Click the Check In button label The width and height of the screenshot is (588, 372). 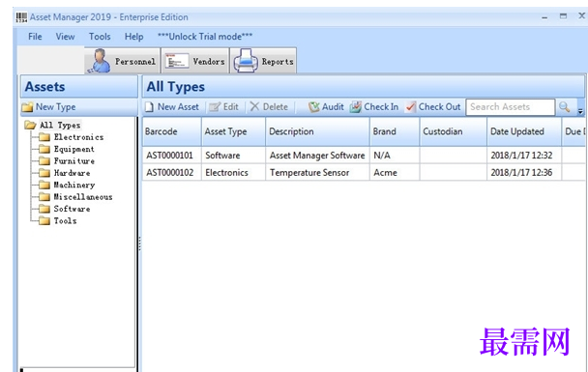pyautogui.click(x=381, y=107)
